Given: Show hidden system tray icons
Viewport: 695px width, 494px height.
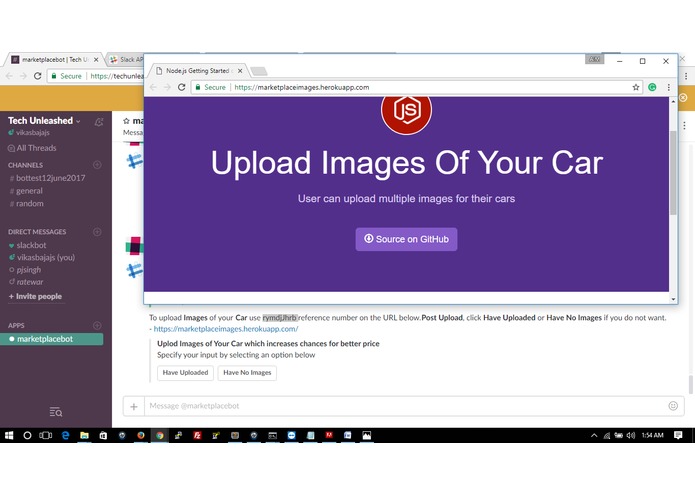Looking at the screenshot, I should [x=594, y=436].
